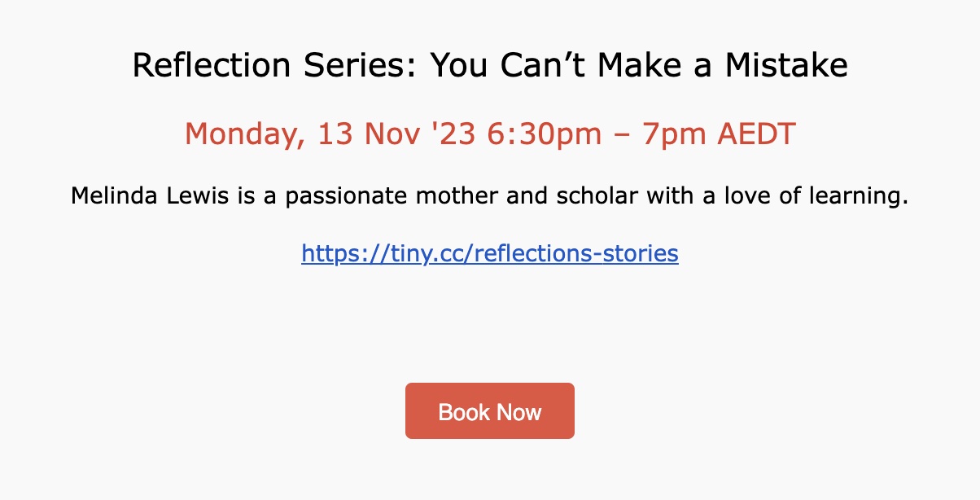This screenshot has height=500, width=980.
Task: Click the word "Monday" in red date
Action: 244,134
